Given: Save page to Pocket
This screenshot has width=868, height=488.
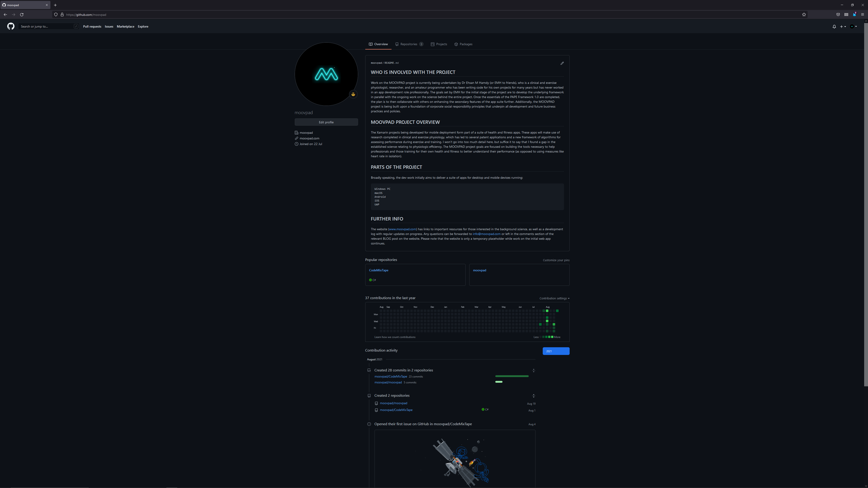Looking at the screenshot, I should [838, 14].
